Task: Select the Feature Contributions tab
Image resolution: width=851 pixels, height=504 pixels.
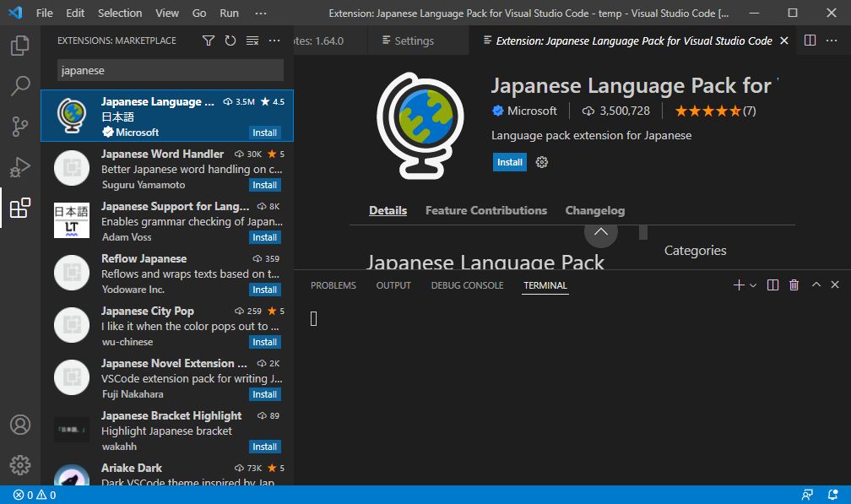Action: point(486,210)
